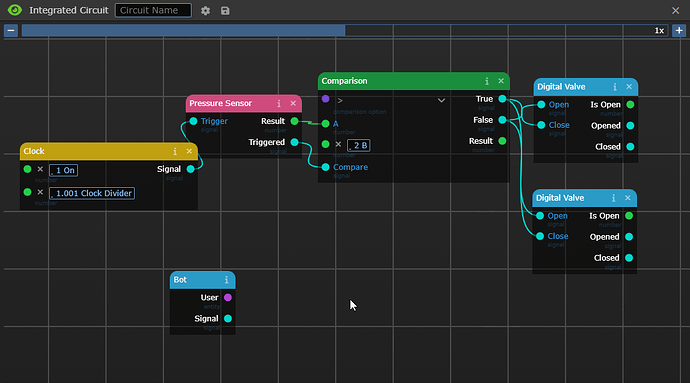The image size is (690, 383).
Task: Select the Comparison Compare input port
Action: [325, 167]
